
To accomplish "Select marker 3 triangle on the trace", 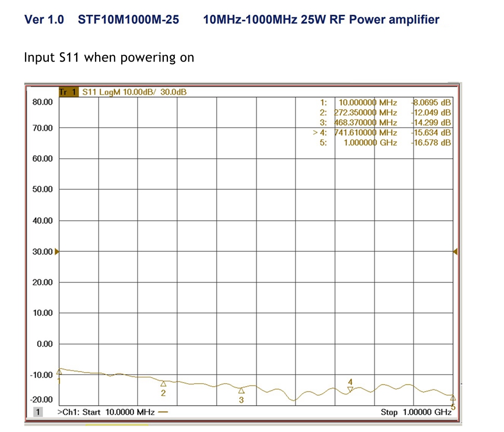I will pyautogui.click(x=241, y=390).
